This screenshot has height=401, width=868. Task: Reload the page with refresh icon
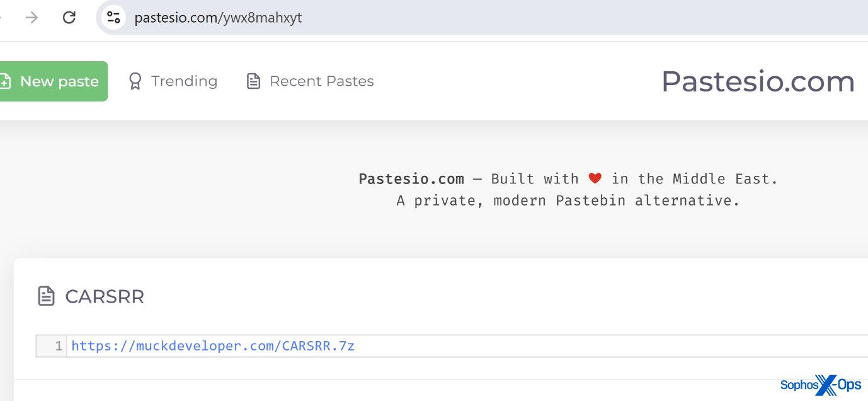69,18
